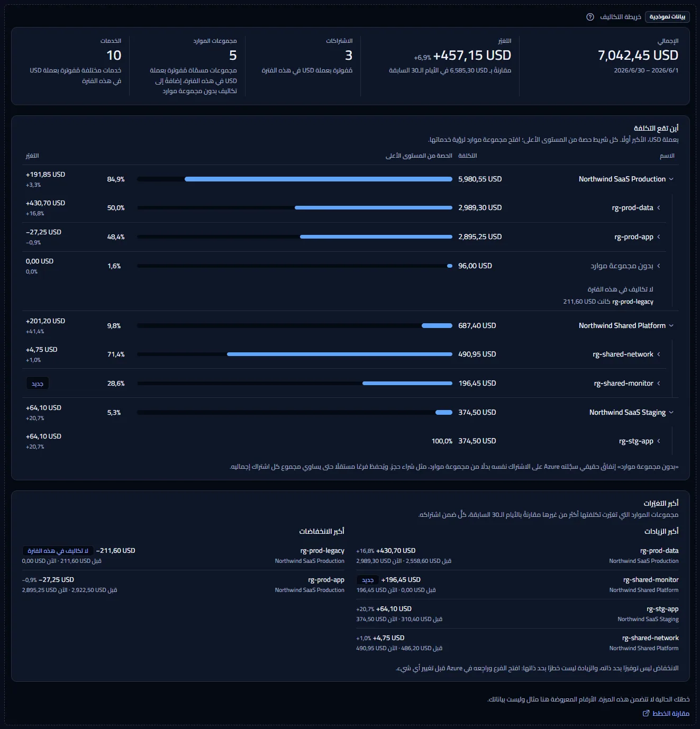Click the أين تقع التكلفة heading

656,128
